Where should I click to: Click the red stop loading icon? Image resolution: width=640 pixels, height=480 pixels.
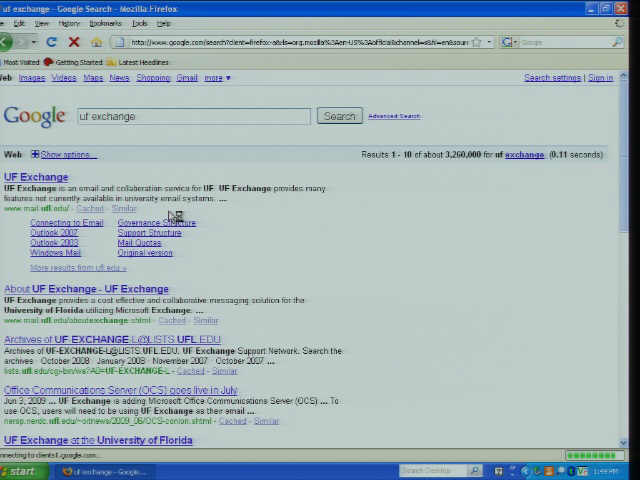point(74,42)
